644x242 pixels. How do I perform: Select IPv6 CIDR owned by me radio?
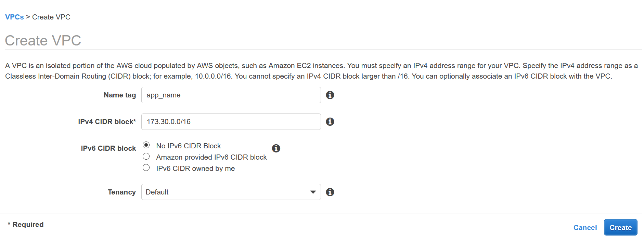[146, 168]
